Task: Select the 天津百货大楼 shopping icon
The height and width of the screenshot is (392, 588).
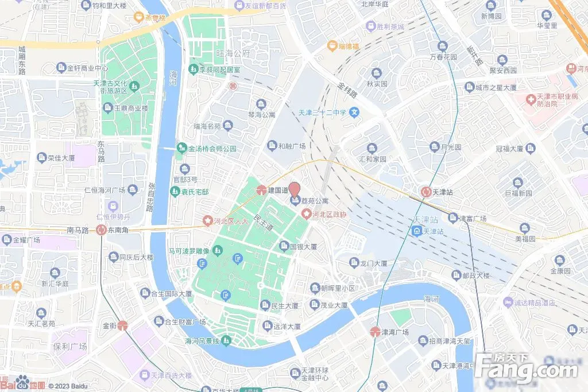Action: point(144,375)
